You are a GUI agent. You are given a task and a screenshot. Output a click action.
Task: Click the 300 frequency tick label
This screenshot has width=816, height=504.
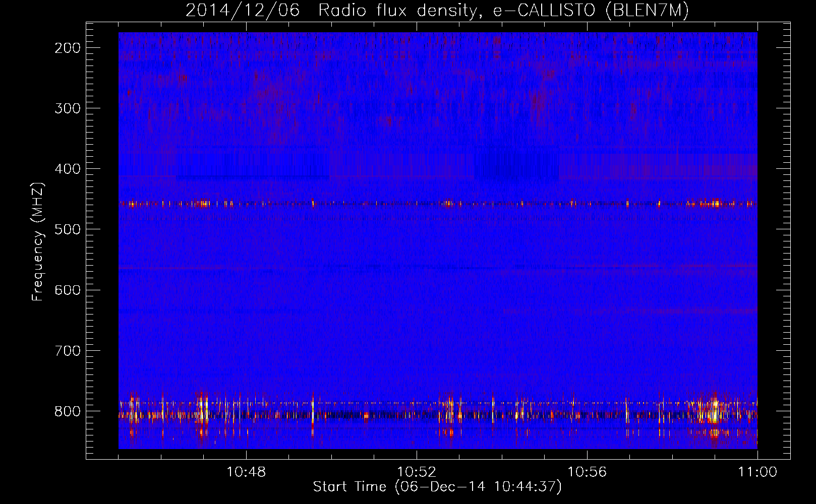tap(67, 108)
